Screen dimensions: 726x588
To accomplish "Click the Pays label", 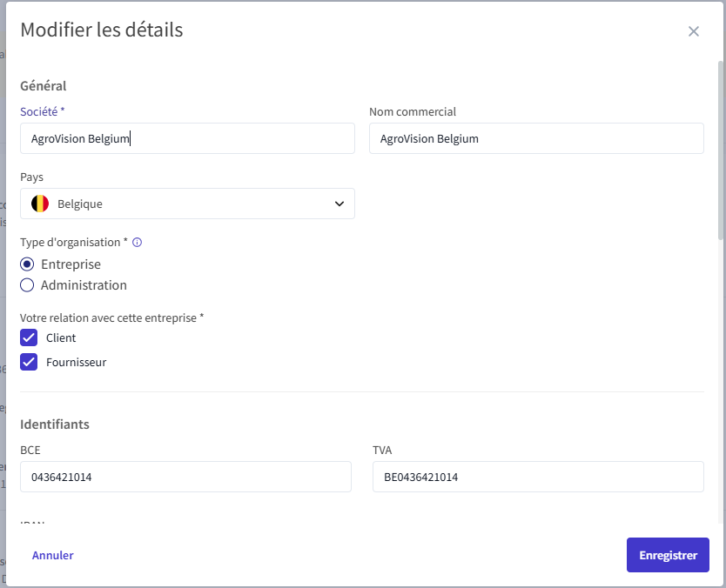I will [31, 177].
